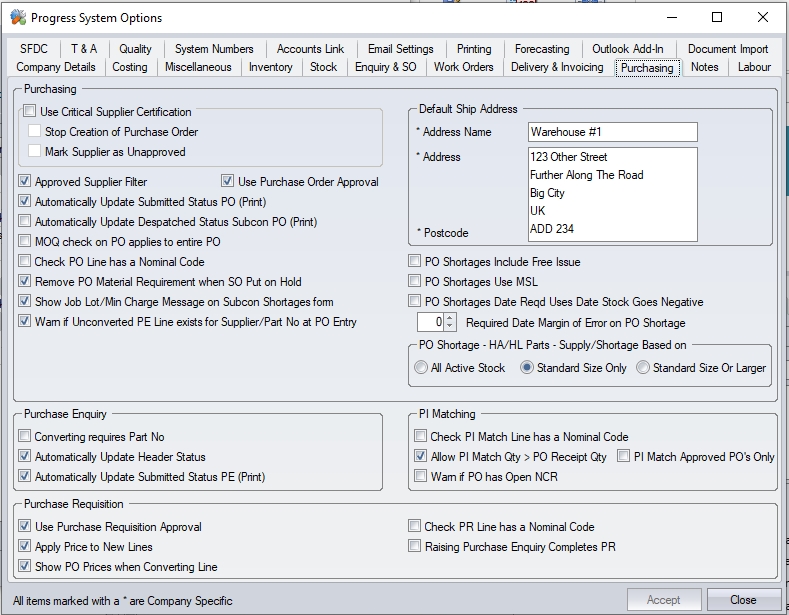Go to the Email Settings tab
Image resolution: width=789 pixels, height=615 pixels.
click(400, 49)
